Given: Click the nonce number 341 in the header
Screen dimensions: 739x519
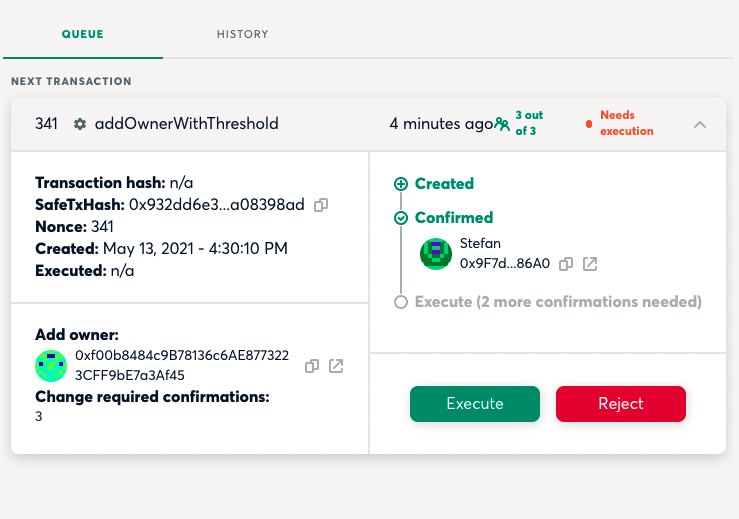Looking at the screenshot, I should point(46,124).
